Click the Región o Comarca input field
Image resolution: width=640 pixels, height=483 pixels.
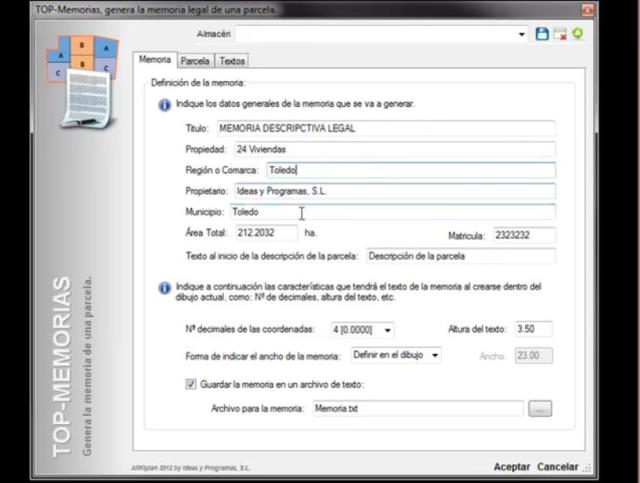(x=411, y=170)
